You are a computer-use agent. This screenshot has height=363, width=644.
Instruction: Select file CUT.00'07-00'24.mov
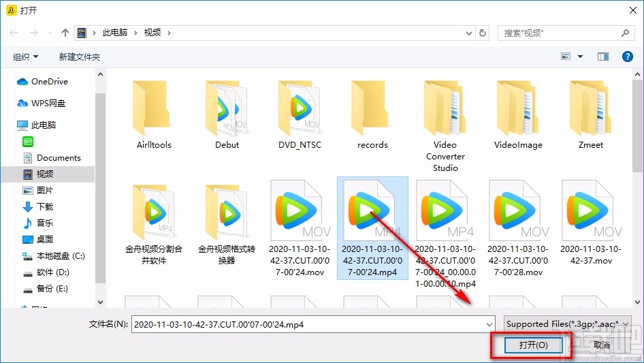coord(300,229)
